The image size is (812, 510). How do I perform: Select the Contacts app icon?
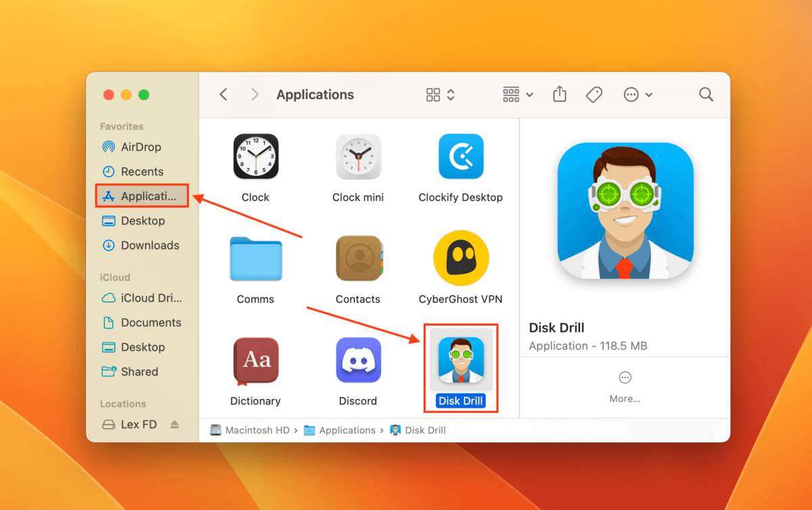coord(359,258)
